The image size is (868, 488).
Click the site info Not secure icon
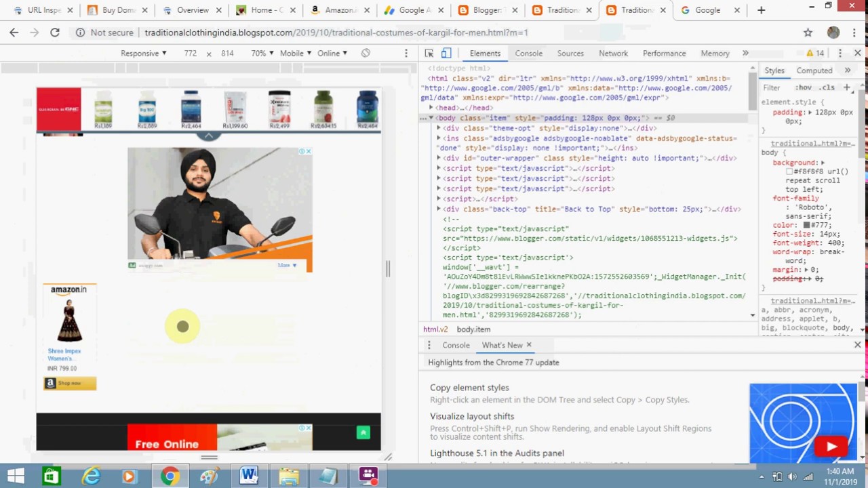pos(80,32)
